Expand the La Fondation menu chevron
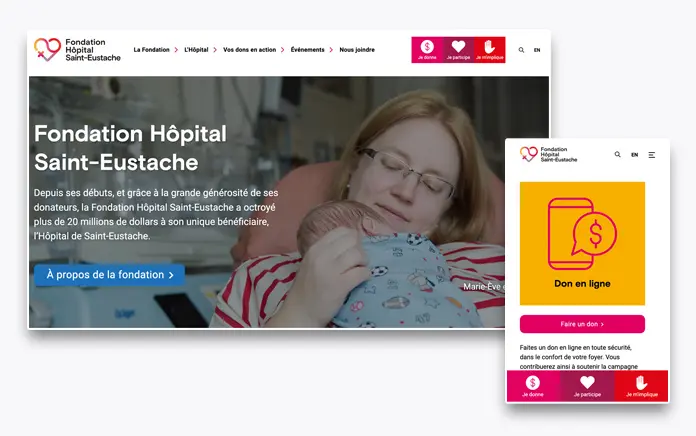The height and width of the screenshot is (436, 696). click(176, 50)
